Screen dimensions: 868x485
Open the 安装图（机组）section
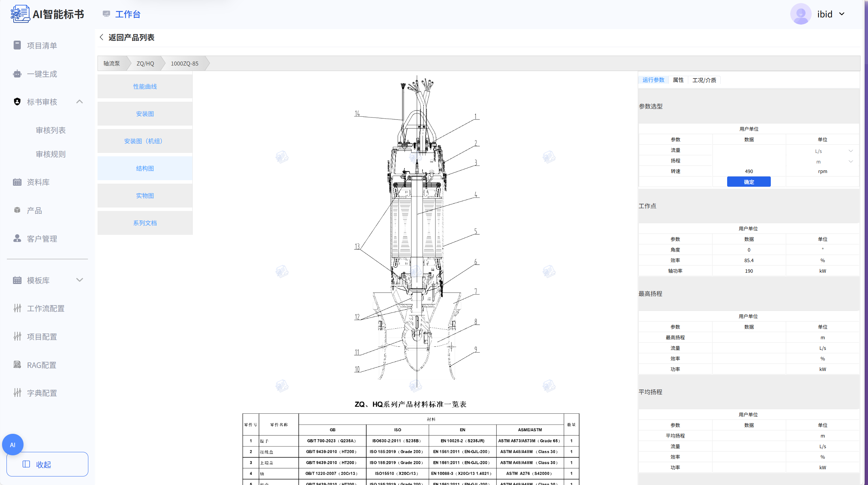145,141
